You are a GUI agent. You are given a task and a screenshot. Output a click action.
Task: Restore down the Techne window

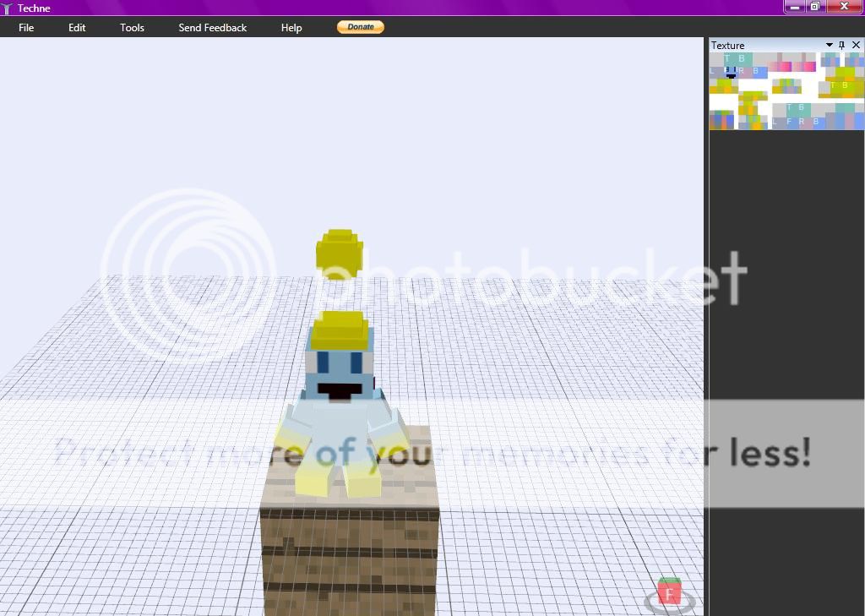815,7
